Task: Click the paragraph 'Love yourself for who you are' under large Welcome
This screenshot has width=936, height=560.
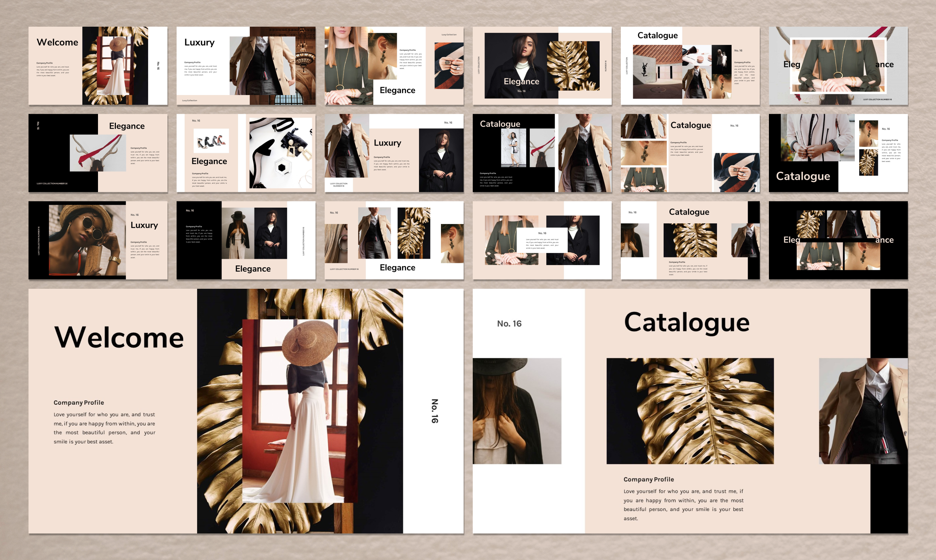Action: [x=104, y=428]
